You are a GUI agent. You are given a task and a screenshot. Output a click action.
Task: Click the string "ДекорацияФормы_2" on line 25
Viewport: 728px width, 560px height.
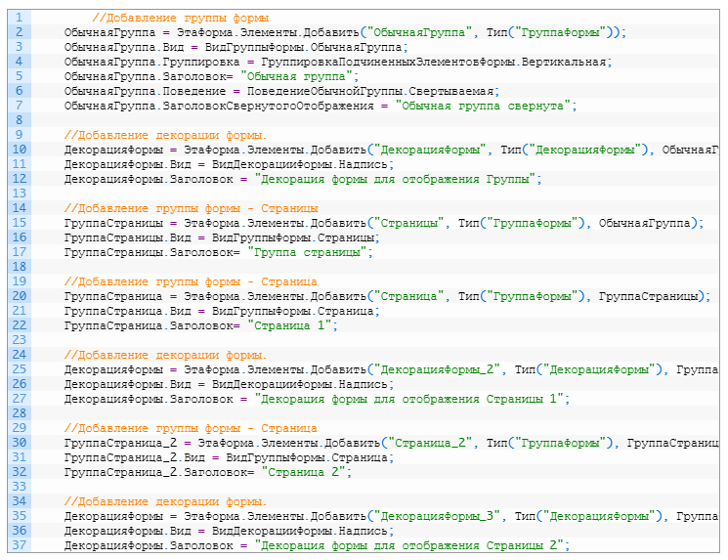437,369
